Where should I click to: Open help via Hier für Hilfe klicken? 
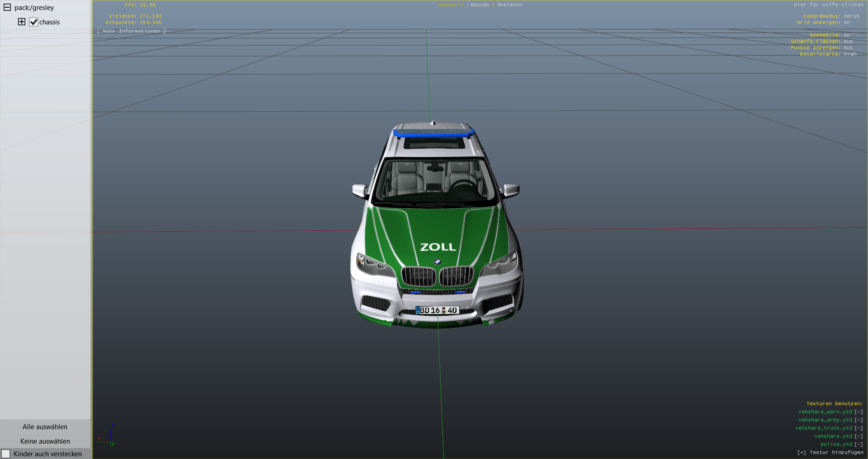[828, 5]
